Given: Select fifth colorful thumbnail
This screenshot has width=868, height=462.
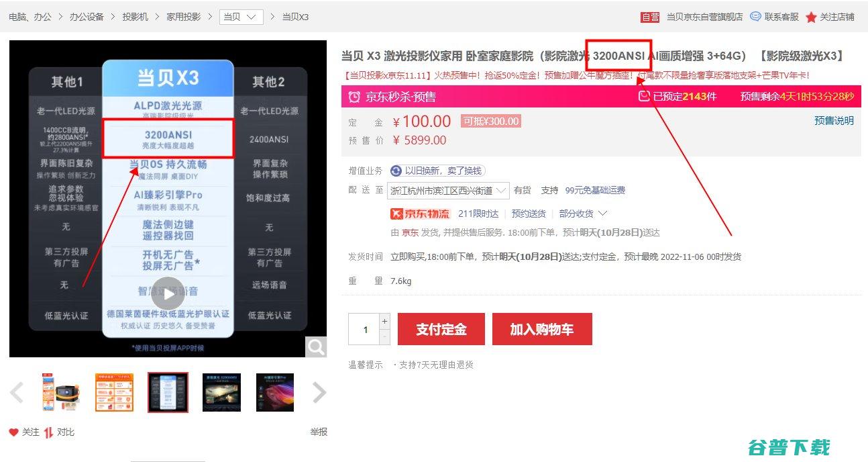Looking at the screenshot, I should 275,393.
